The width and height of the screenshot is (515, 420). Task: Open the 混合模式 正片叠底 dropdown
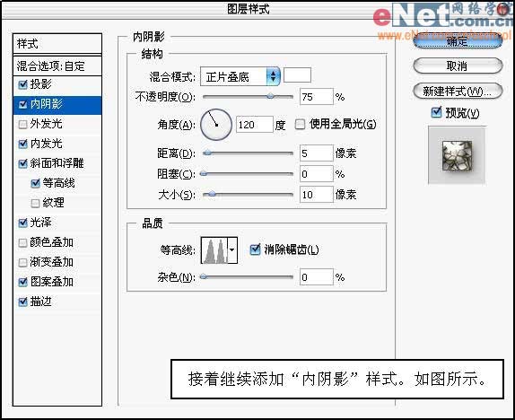pos(240,76)
